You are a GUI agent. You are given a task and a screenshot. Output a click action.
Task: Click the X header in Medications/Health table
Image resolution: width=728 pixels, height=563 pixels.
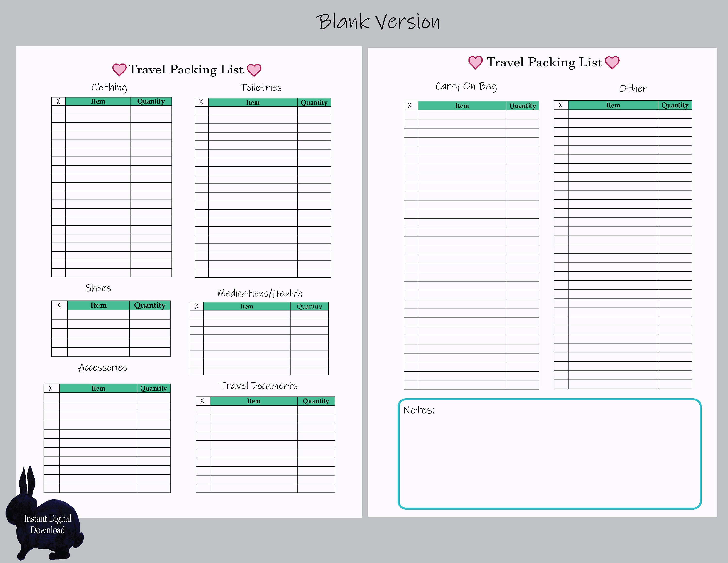[196, 306]
